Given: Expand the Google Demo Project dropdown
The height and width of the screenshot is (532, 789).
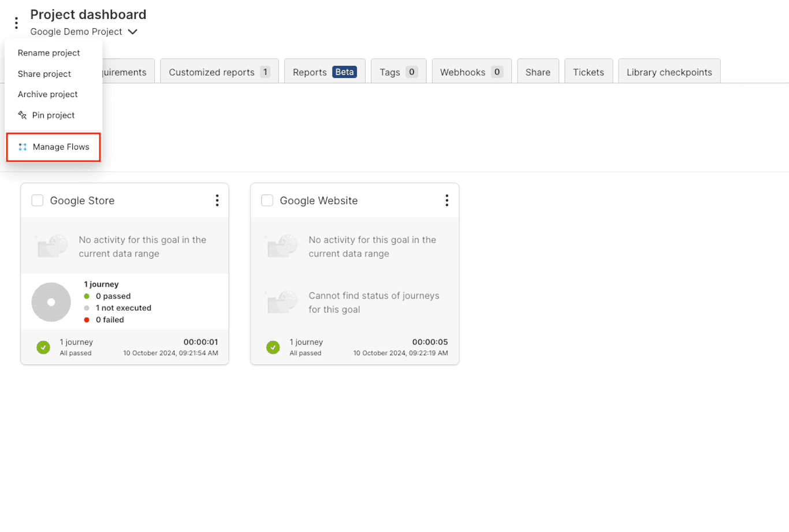Looking at the screenshot, I should click(x=133, y=32).
